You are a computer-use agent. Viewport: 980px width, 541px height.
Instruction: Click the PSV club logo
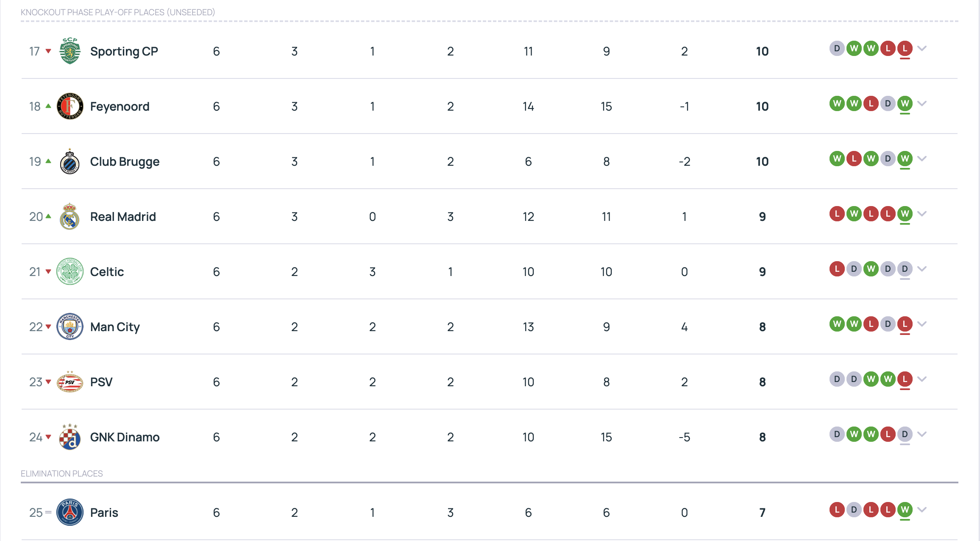pos(70,382)
